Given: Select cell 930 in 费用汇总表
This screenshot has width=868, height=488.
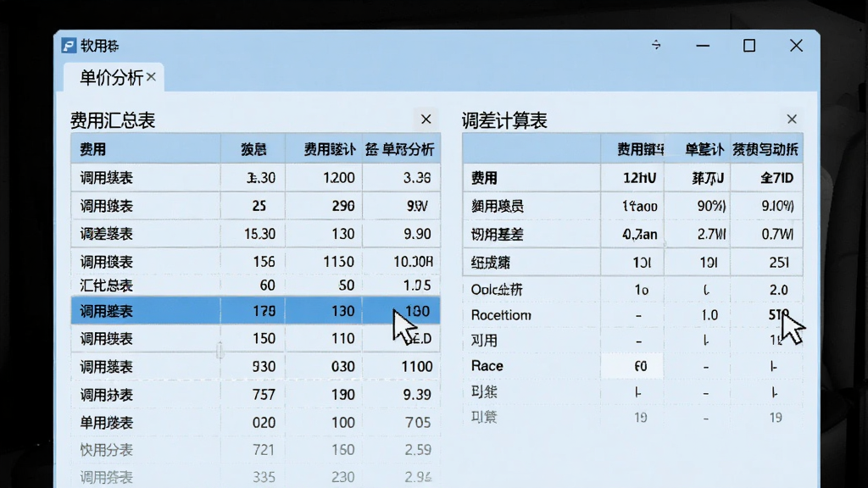Looking at the screenshot, I should [x=264, y=366].
